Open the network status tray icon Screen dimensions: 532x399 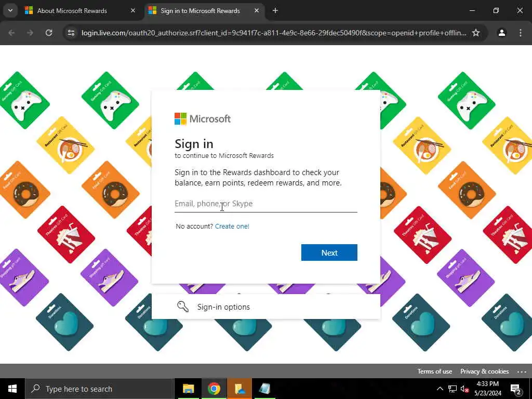pos(453,389)
